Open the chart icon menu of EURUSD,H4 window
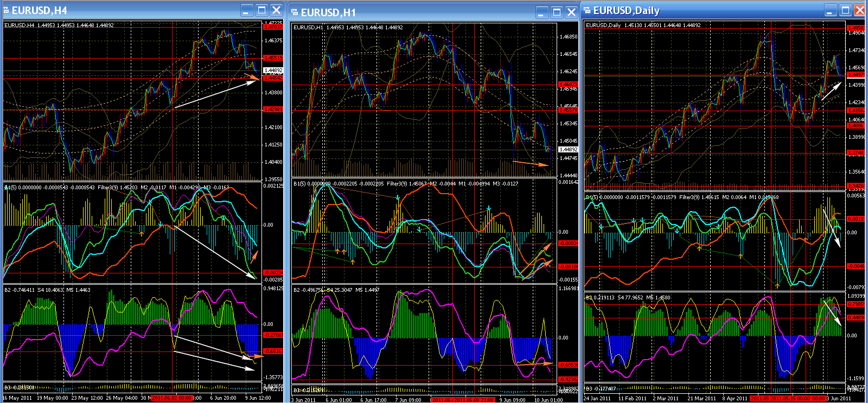Viewport: 868px width, 403px height. pyautogui.click(x=7, y=10)
